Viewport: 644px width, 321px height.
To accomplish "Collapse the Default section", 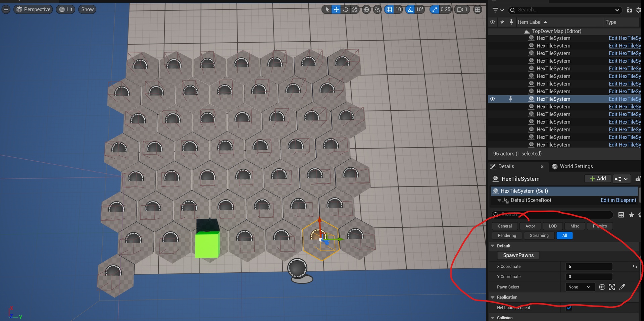I will pos(493,246).
